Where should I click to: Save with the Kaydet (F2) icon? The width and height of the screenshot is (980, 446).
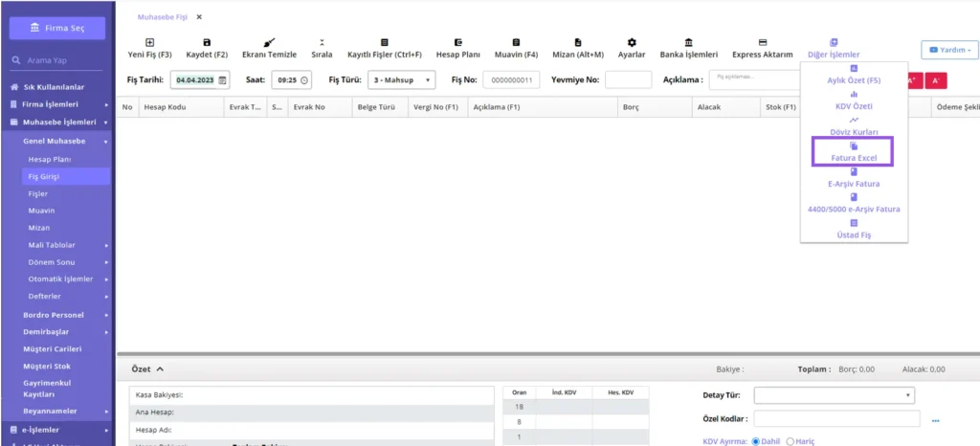click(x=207, y=42)
